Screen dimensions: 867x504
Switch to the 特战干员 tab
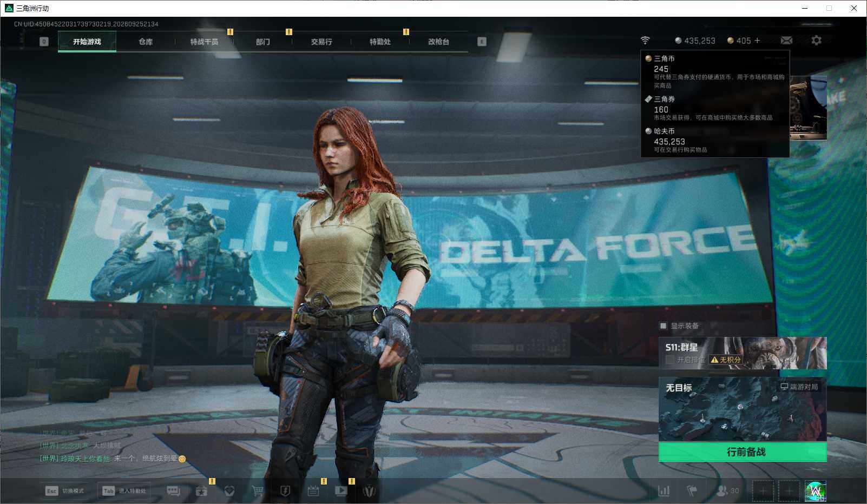coord(204,42)
